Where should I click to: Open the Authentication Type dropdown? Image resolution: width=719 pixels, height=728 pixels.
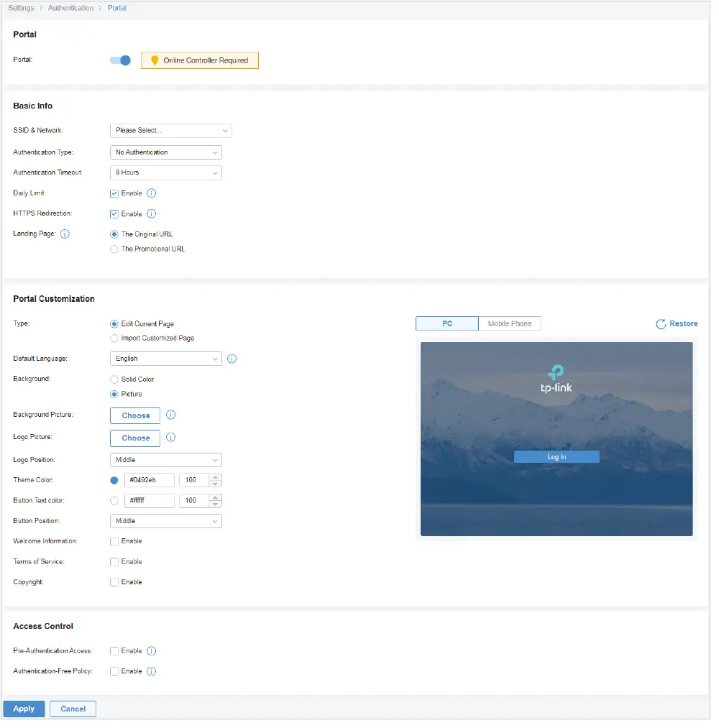165,152
